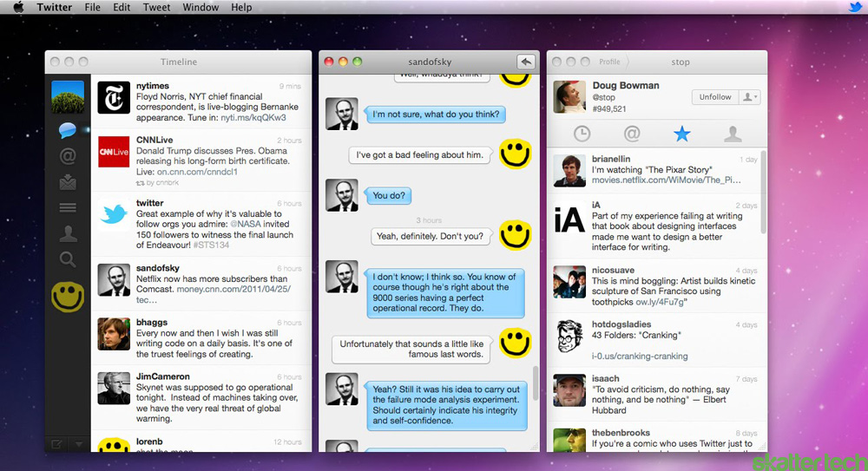Click iA logo avatar in favorites list

click(x=569, y=219)
